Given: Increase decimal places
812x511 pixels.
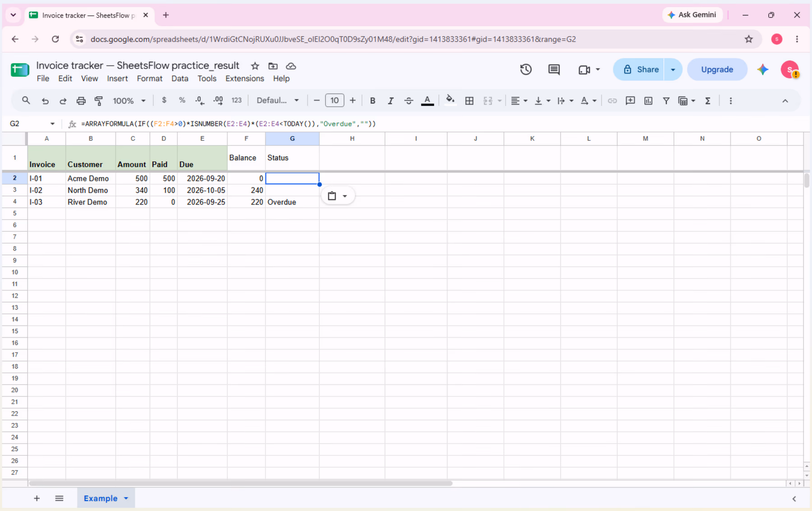Looking at the screenshot, I should point(218,101).
